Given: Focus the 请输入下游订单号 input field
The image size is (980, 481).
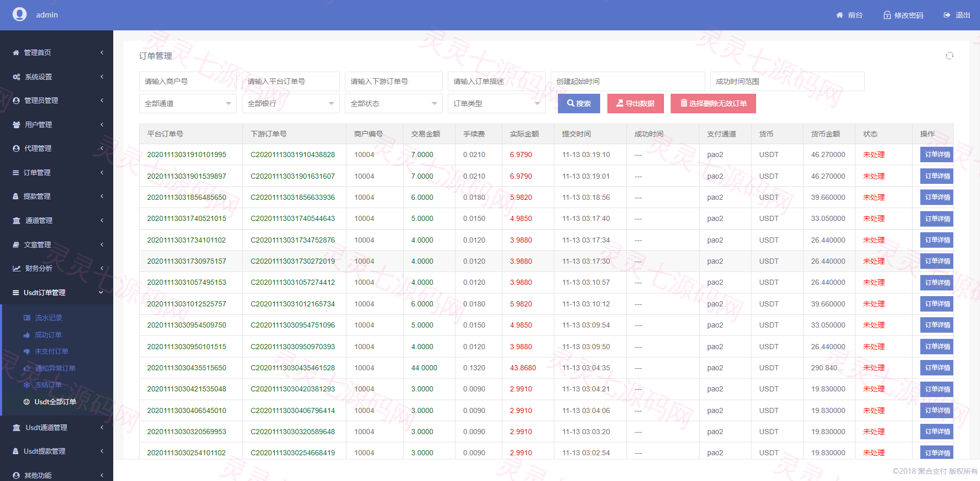Looking at the screenshot, I should [394, 81].
